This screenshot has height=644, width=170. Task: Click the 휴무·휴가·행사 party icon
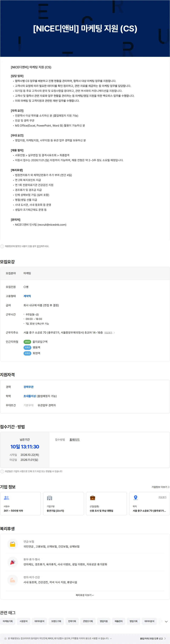point(13,562)
